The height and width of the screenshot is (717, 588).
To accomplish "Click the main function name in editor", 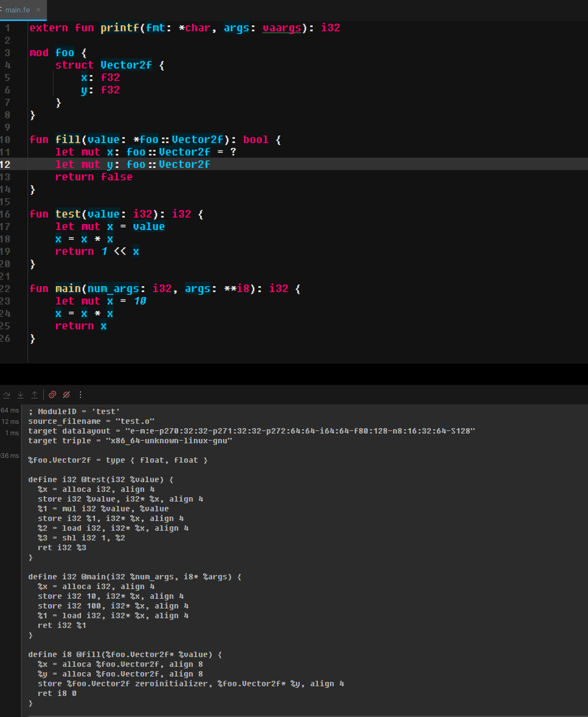I will [68, 289].
